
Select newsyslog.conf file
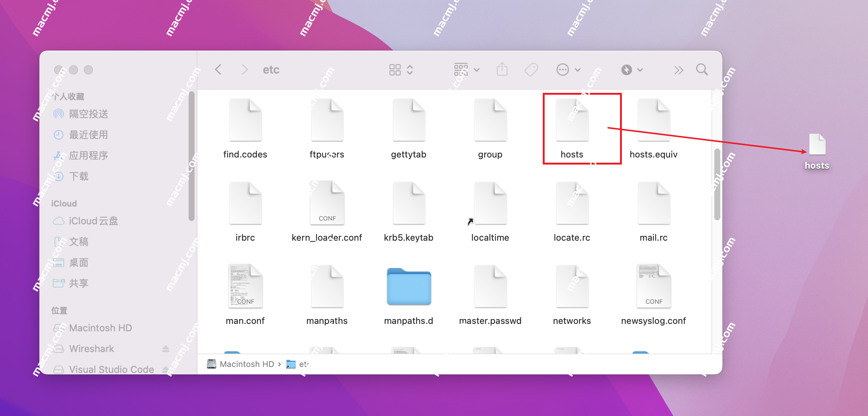click(653, 295)
